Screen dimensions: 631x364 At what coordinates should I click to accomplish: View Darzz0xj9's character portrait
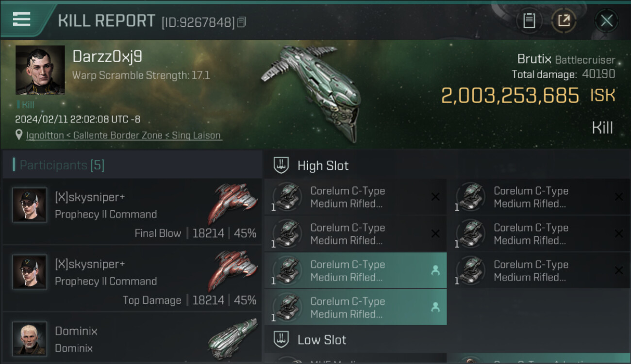click(x=40, y=70)
